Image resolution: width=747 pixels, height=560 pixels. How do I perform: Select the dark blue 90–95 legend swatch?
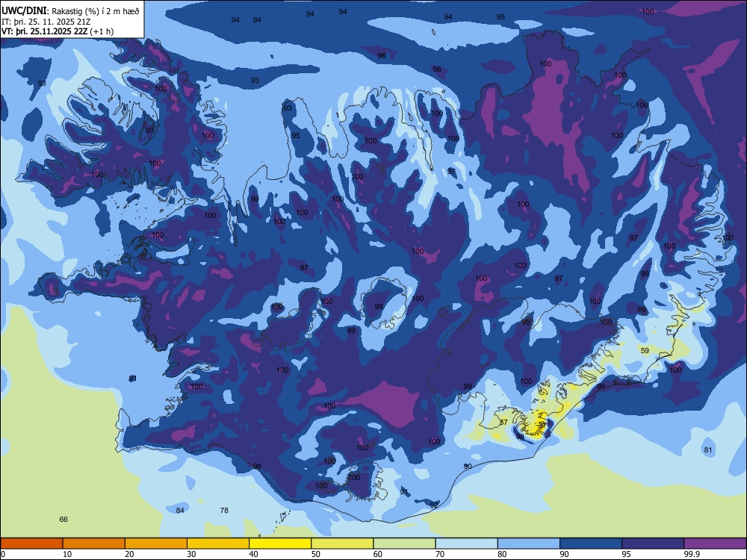591,544
